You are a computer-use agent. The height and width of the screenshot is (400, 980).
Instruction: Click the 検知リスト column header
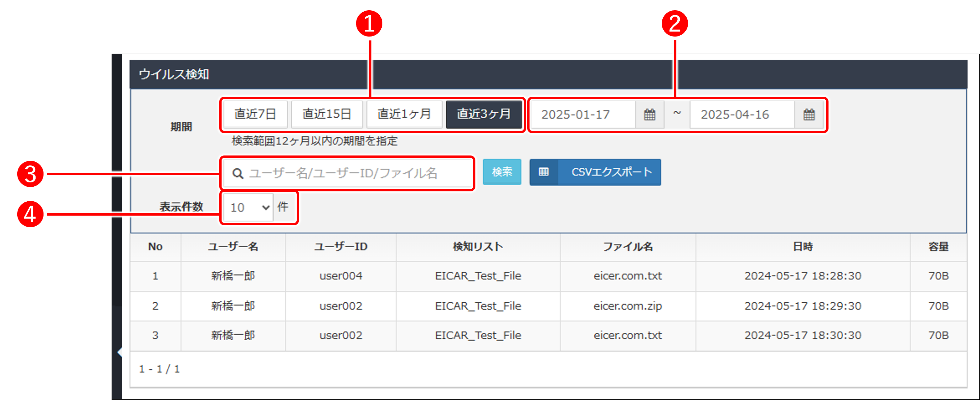(477, 247)
